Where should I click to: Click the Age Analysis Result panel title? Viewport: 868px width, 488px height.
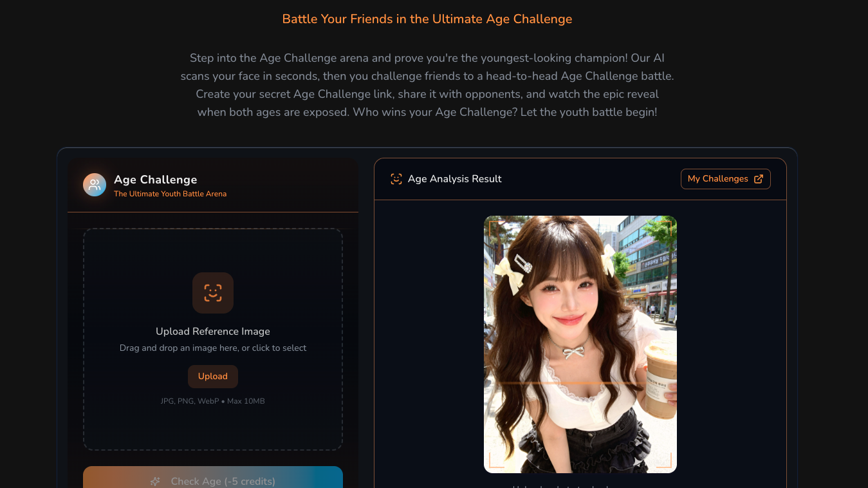pos(455,179)
